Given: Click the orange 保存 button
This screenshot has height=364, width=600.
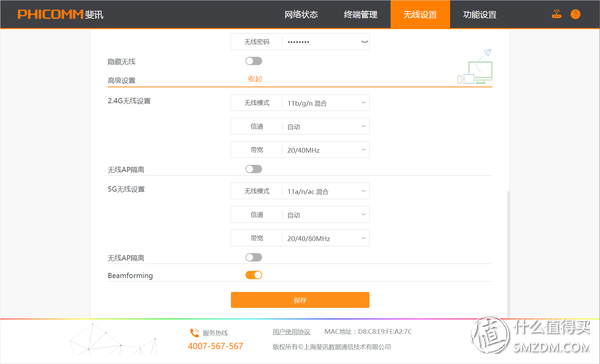Looking at the screenshot, I should click(x=300, y=300).
